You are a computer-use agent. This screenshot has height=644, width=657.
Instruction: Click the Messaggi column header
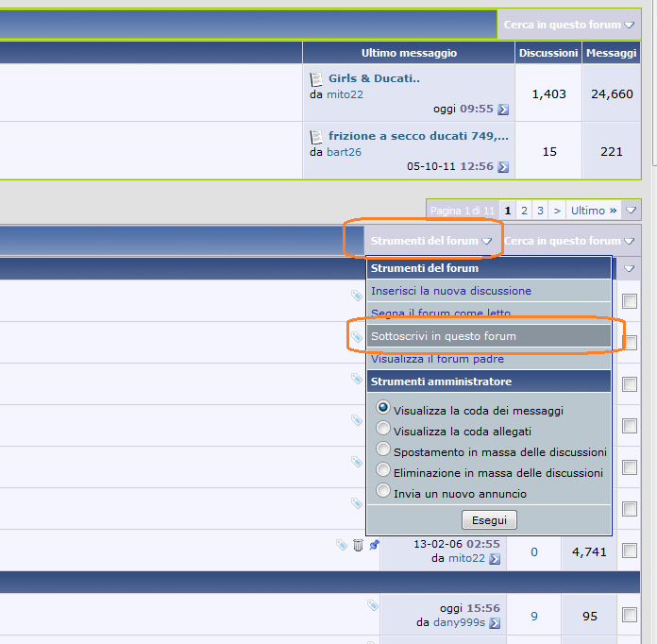pos(612,53)
